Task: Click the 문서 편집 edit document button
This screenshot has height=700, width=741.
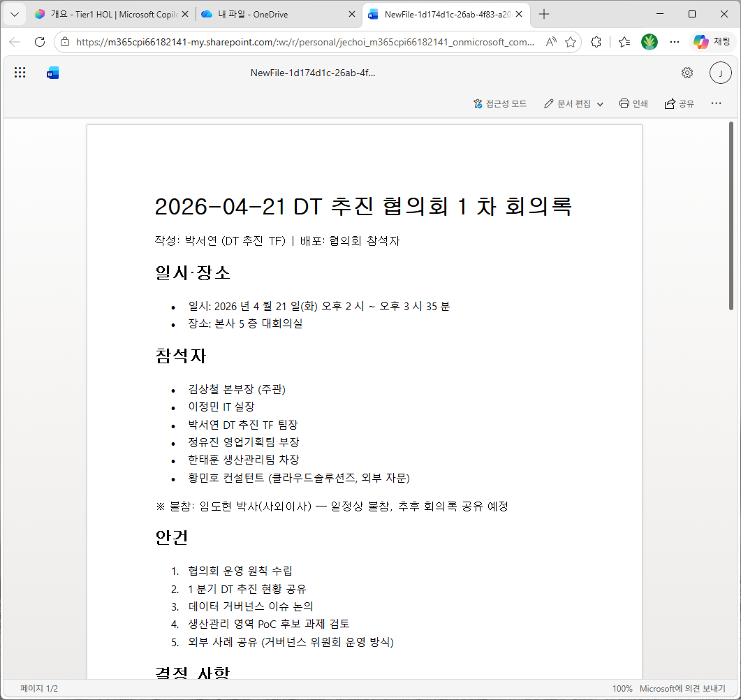Action: coord(567,103)
